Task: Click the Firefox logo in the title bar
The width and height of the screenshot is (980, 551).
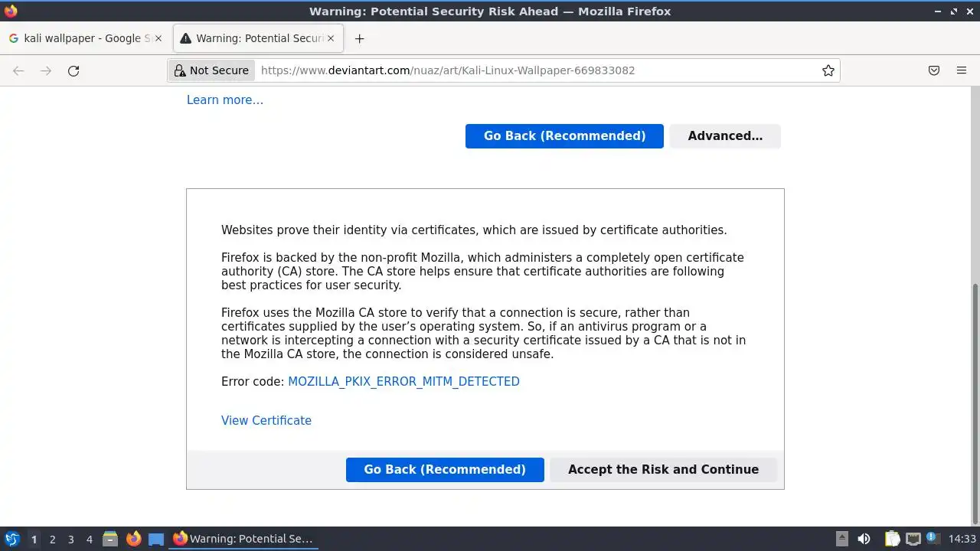Action: tap(11, 11)
